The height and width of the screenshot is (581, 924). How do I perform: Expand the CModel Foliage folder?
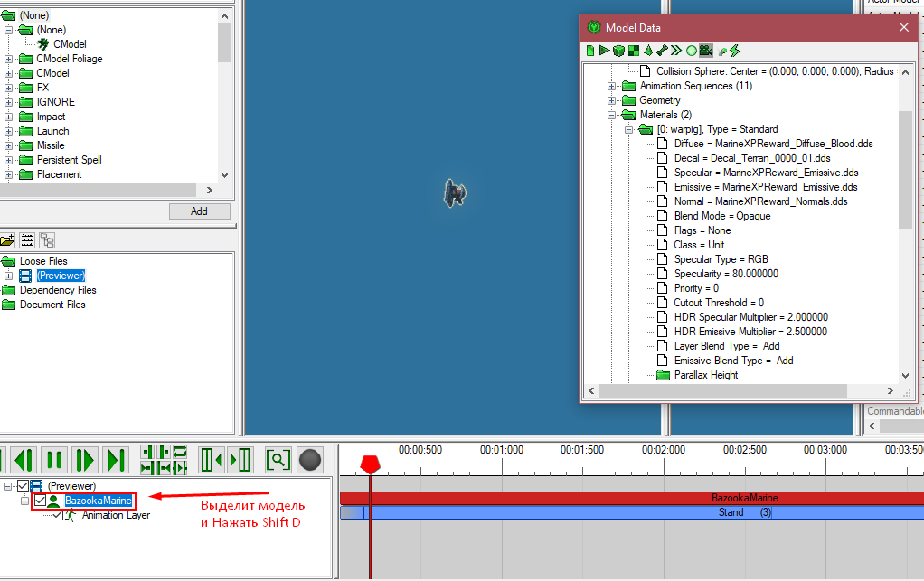click(x=8, y=59)
